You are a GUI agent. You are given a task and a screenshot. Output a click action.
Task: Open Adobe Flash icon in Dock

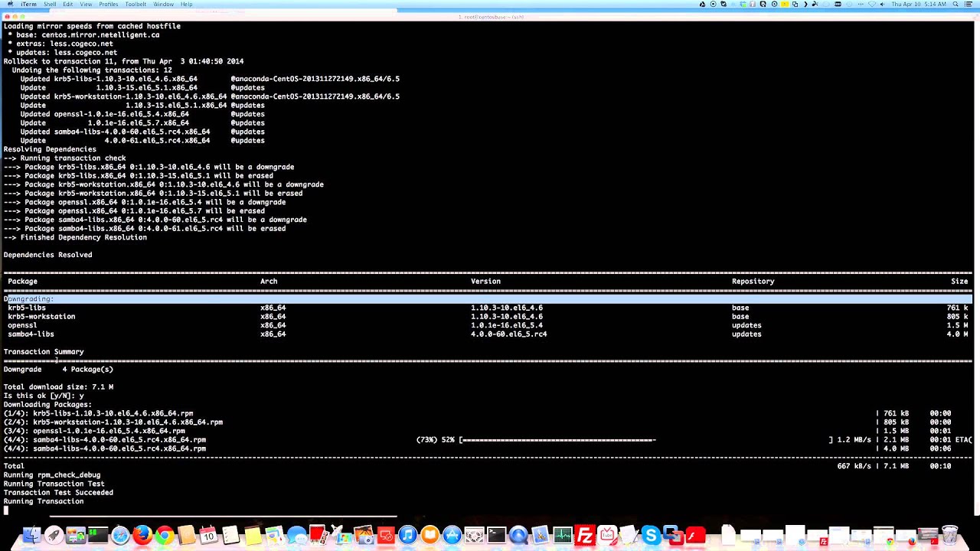(x=695, y=535)
